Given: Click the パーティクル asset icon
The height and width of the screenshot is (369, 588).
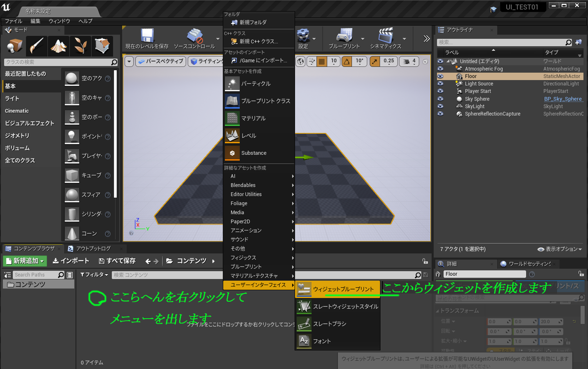Looking at the screenshot, I should pos(232,84).
